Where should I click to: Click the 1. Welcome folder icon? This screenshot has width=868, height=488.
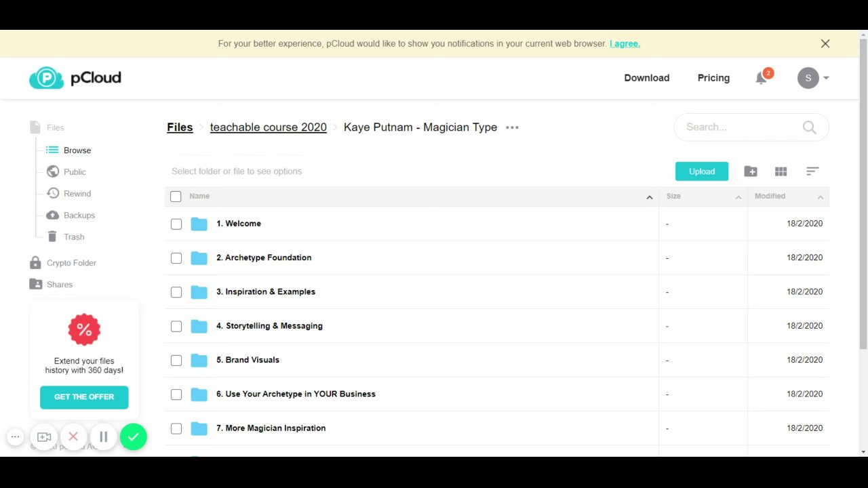(x=199, y=224)
